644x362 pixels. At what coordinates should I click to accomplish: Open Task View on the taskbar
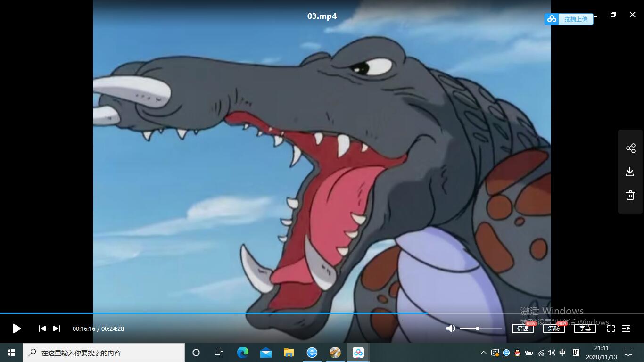219,353
